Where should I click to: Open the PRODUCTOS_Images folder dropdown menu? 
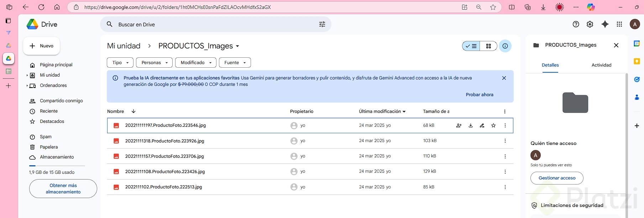click(x=237, y=46)
